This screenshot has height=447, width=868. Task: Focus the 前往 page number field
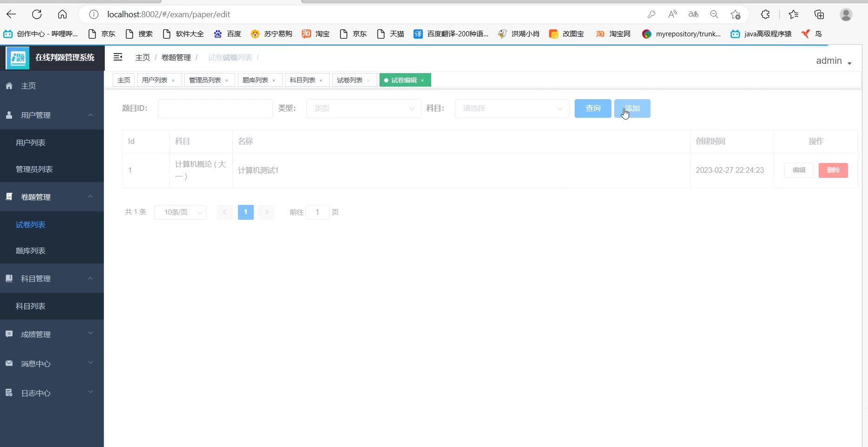[x=318, y=212]
